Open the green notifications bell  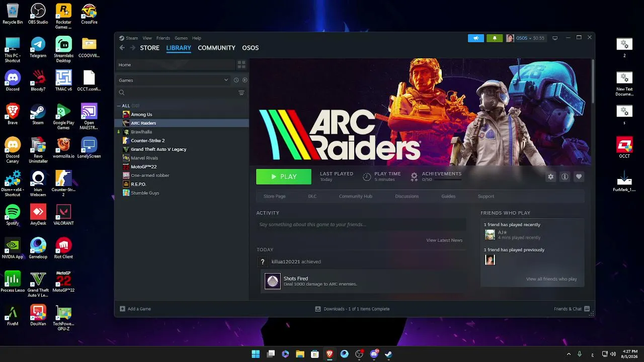(x=495, y=38)
